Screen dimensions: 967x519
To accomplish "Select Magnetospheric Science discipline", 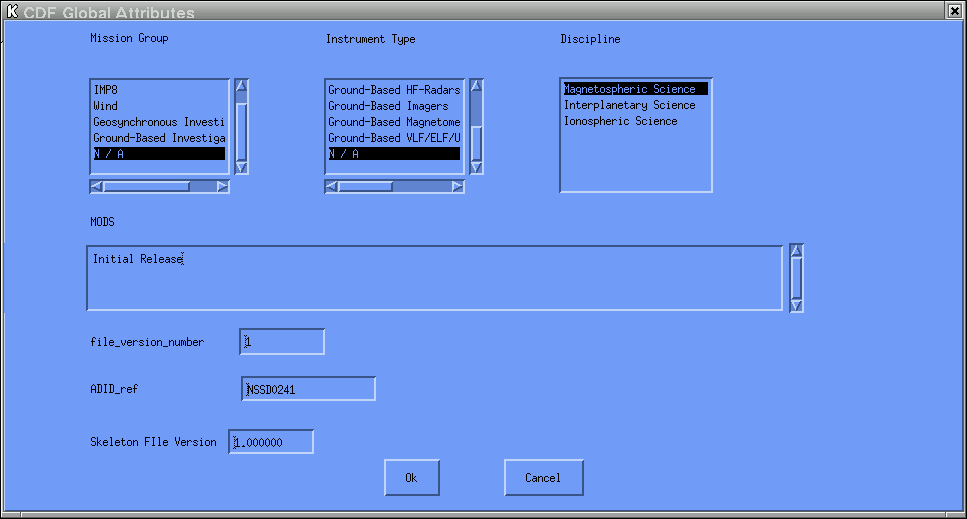I will [x=636, y=89].
